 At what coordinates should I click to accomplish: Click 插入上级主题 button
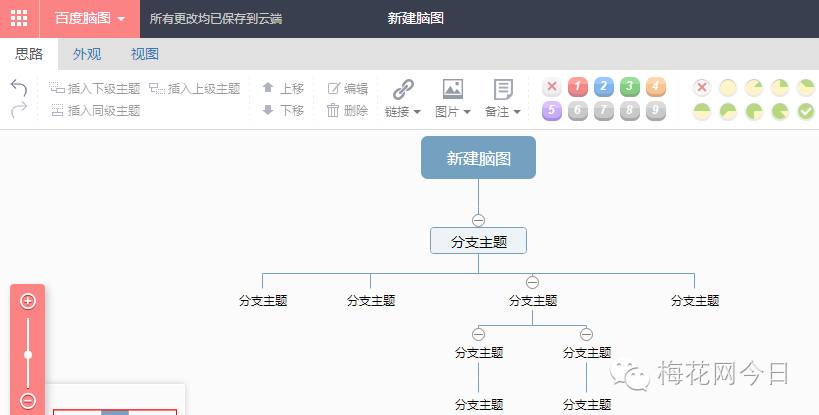point(194,88)
